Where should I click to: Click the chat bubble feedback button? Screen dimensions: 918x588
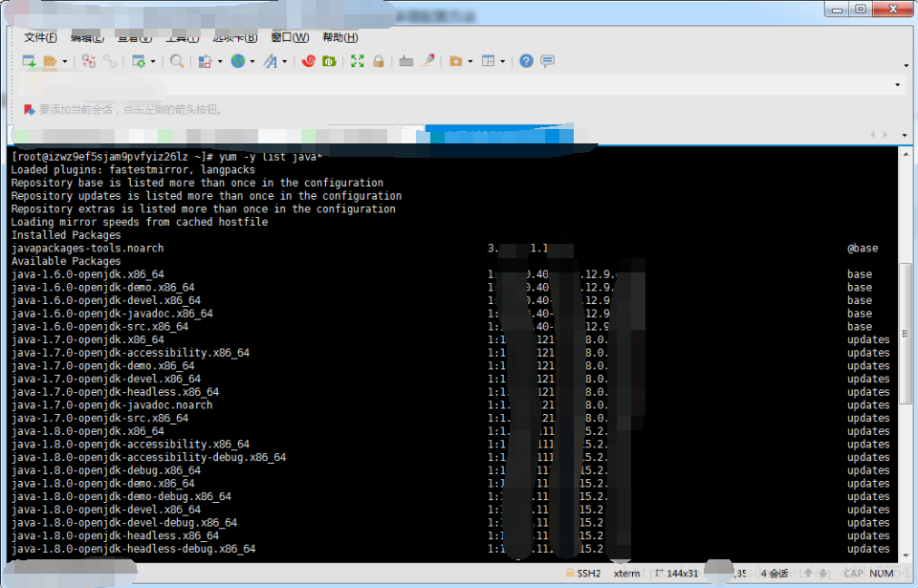coord(547,61)
